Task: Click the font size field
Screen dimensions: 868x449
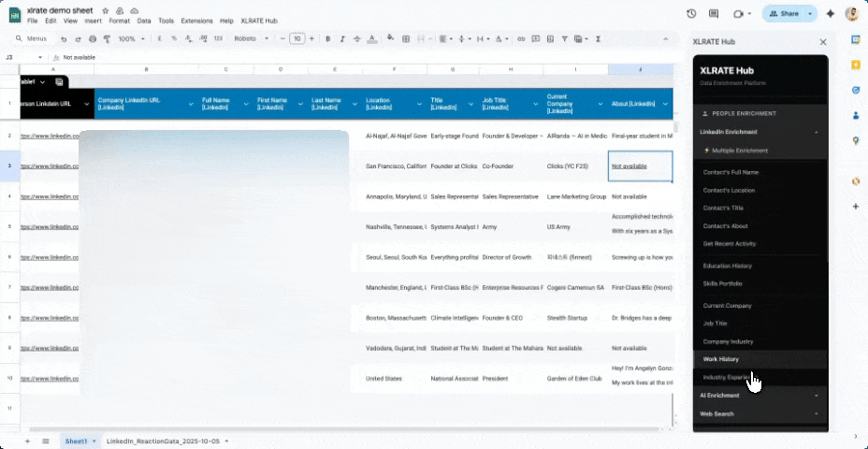Action: [297, 38]
